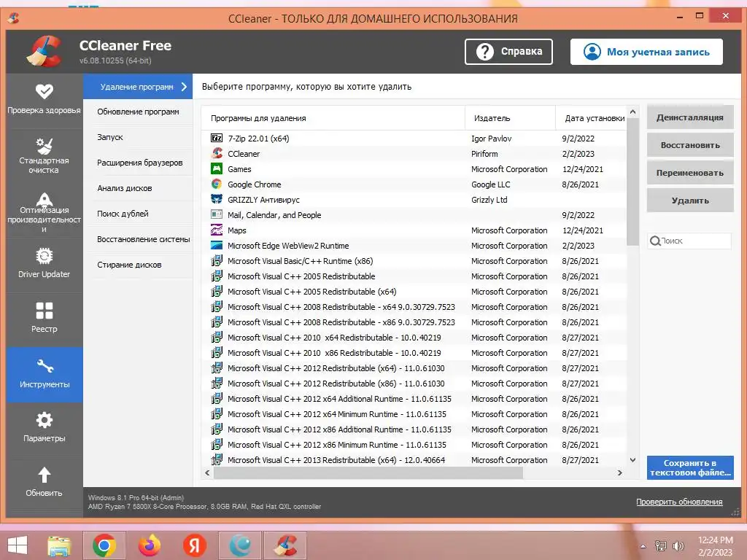Open Performance Optimizer (Оптимизация производительности)
The width and height of the screenshot is (747, 560).
tap(44, 212)
